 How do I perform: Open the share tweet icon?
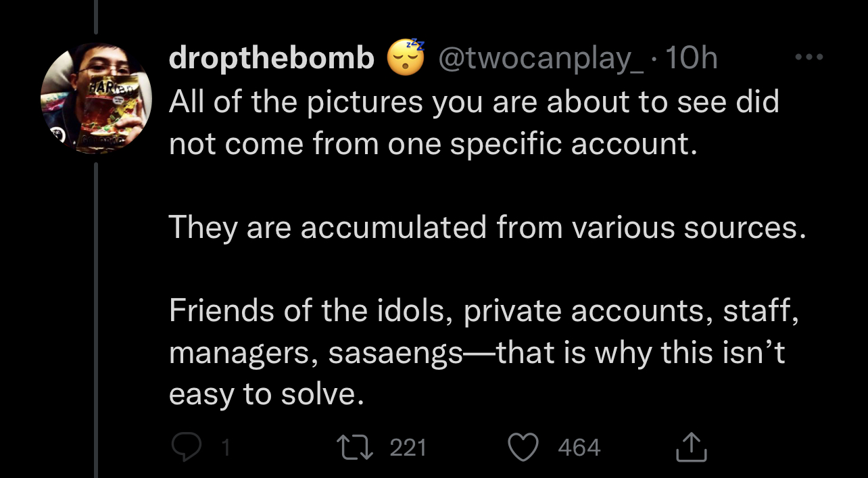pos(691,447)
